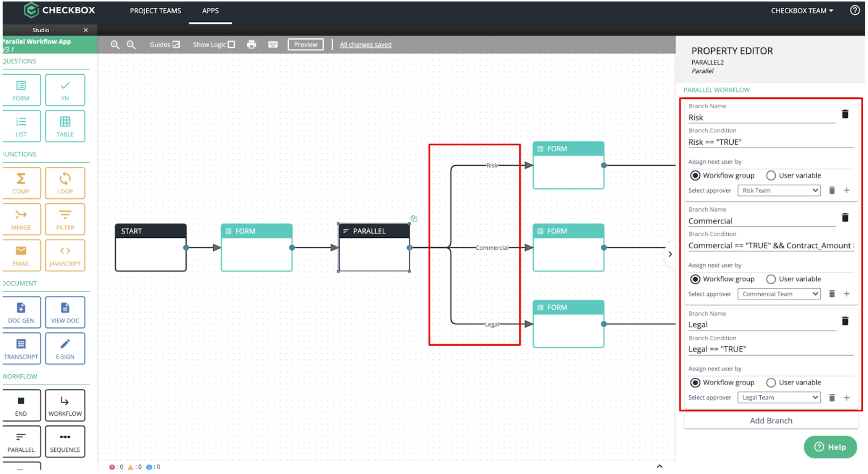Select Workflow group for Commercial branch
Image resolution: width=868 pixels, height=474 pixels.
[695, 279]
